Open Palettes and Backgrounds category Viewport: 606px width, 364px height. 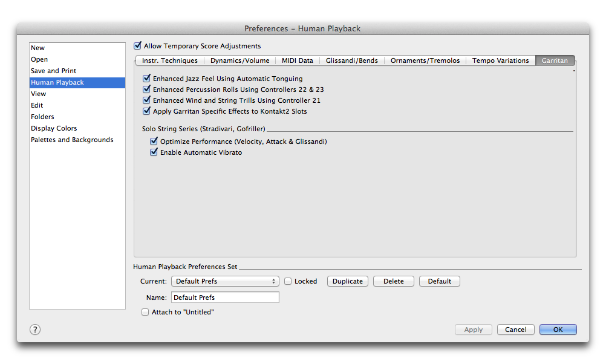[72, 140]
